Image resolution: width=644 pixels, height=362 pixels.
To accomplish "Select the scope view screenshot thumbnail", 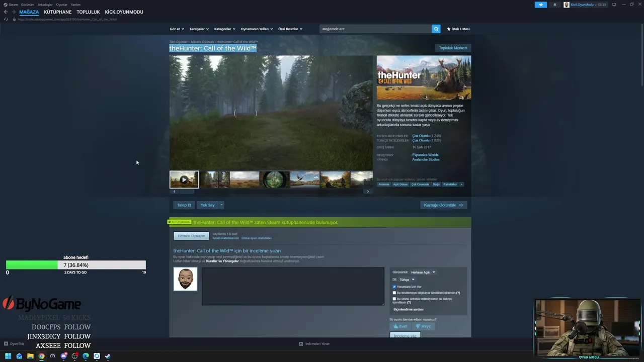I will click(275, 179).
